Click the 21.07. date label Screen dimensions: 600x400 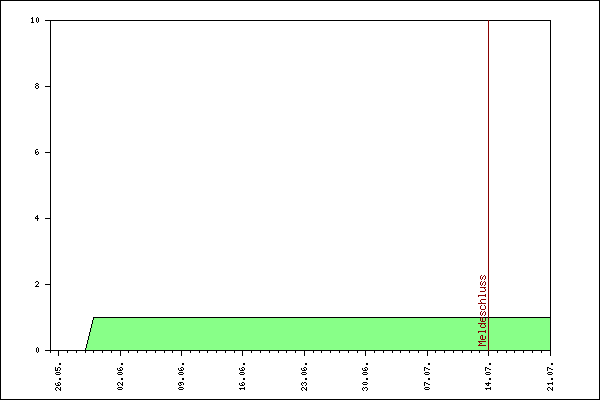(x=550, y=377)
